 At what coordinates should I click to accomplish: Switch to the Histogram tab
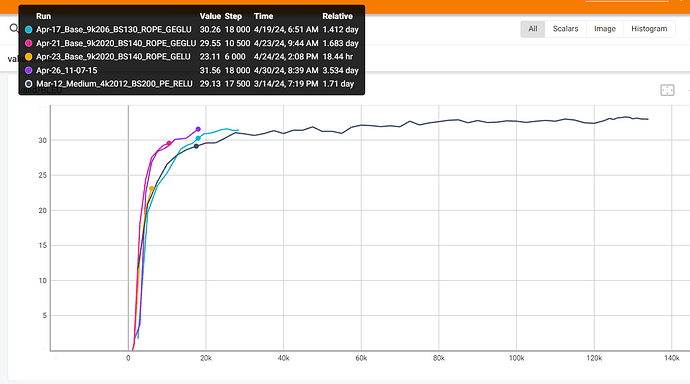649,29
